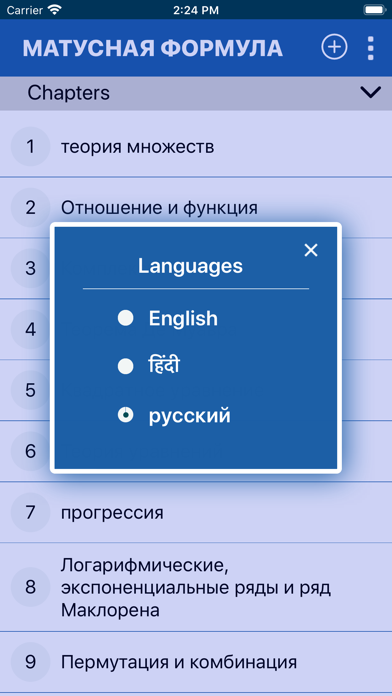Select the हिंदी language radio button

click(x=126, y=366)
